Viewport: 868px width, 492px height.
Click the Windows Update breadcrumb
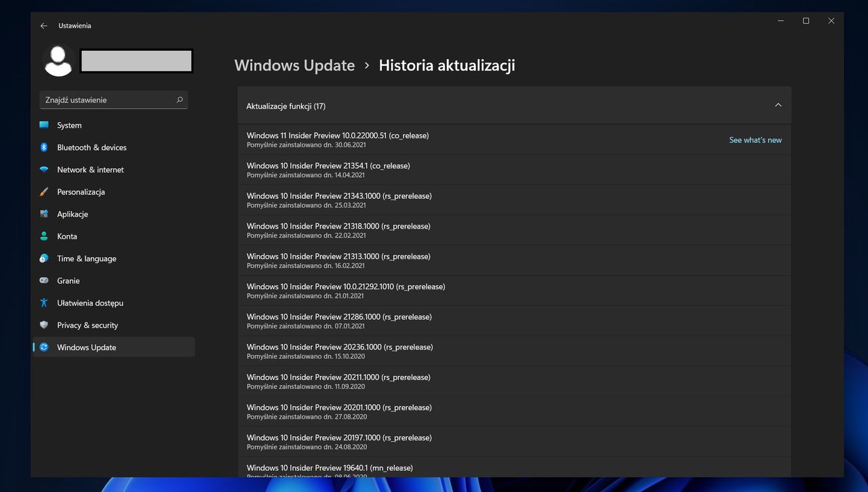pyautogui.click(x=294, y=65)
